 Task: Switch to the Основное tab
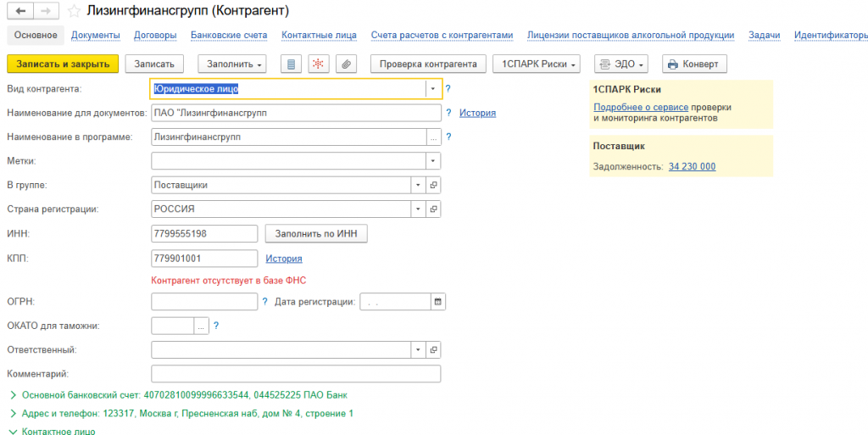click(x=36, y=35)
